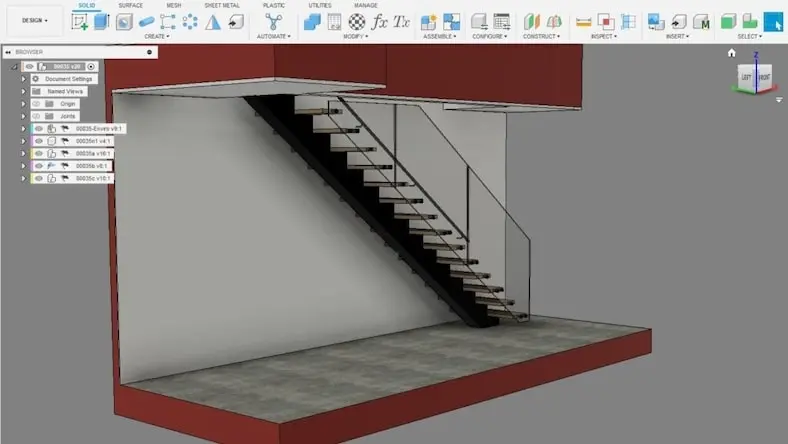Image resolution: width=788 pixels, height=444 pixels.
Task: Click the Derive icon in Create group
Action: (x=235, y=22)
